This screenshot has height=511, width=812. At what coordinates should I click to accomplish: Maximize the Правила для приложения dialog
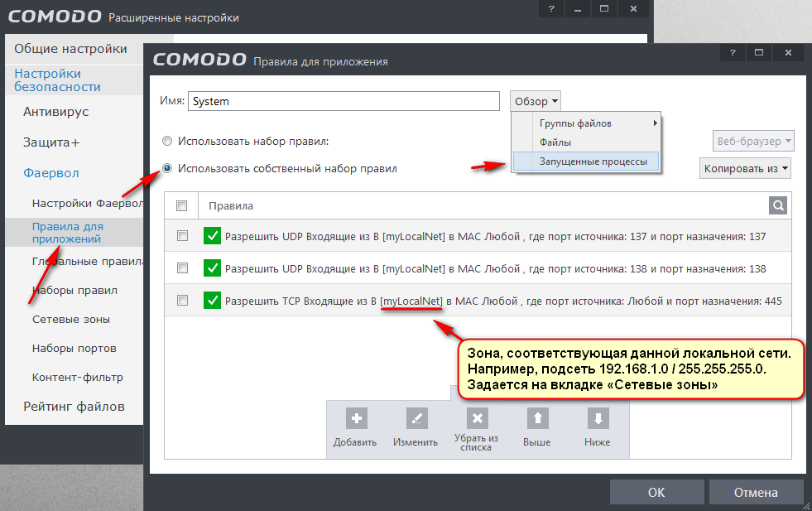click(759, 52)
